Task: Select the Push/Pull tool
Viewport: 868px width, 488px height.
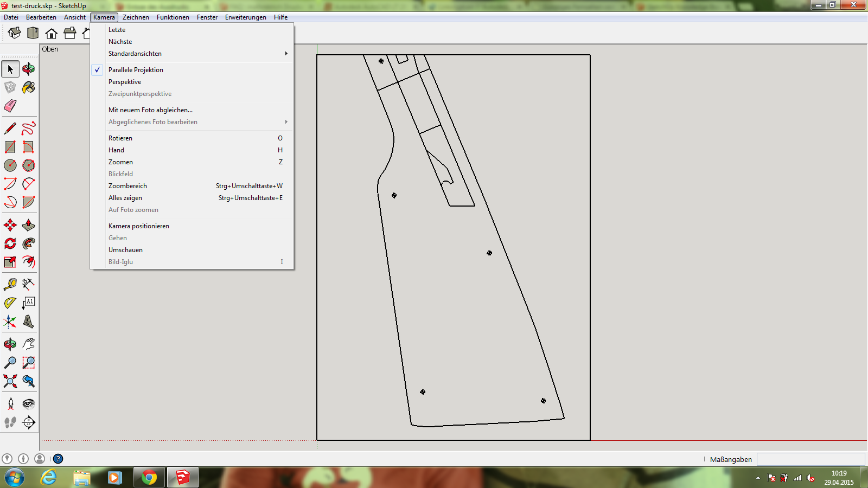Action: [x=29, y=225]
